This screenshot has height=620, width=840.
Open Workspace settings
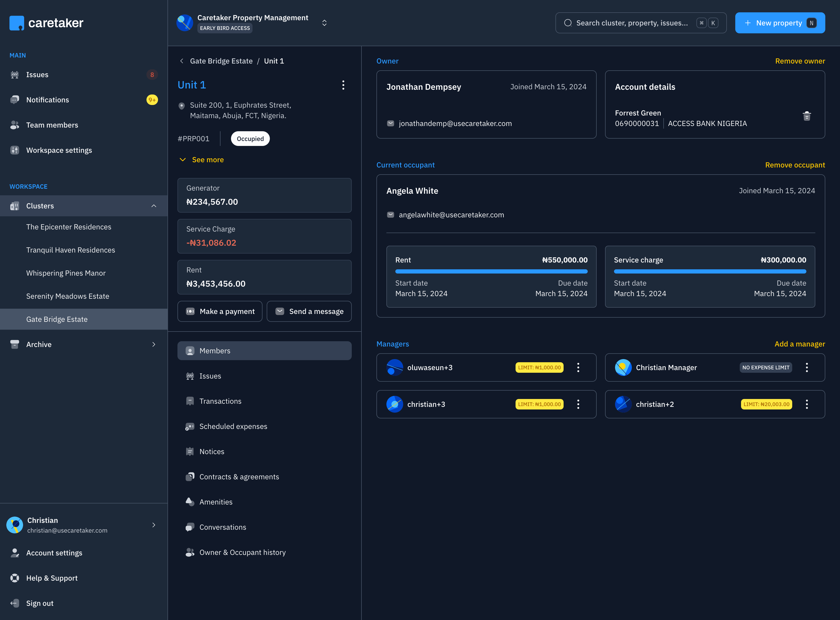click(x=59, y=150)
